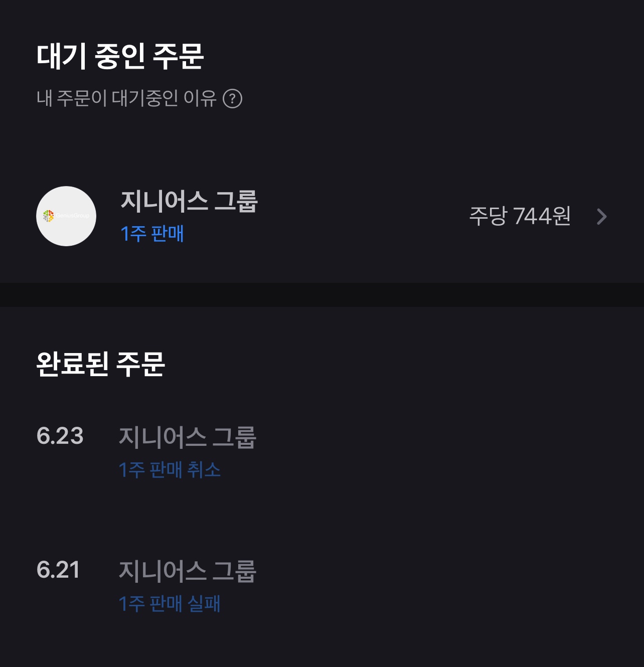The width and height of the screenshot is (644, 667).
Task: Open '지니어스 그룹' order dated 6.23
Action: tap(187, 437)
